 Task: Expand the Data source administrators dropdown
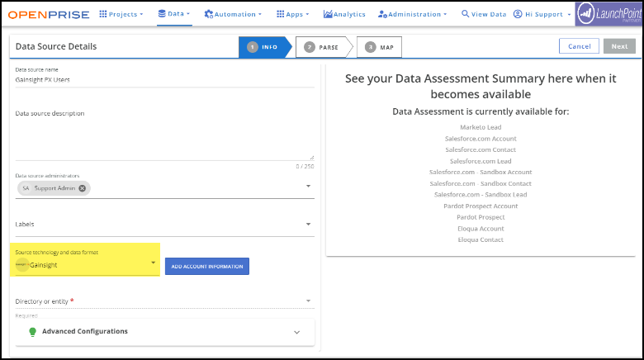tap(308, 186)
